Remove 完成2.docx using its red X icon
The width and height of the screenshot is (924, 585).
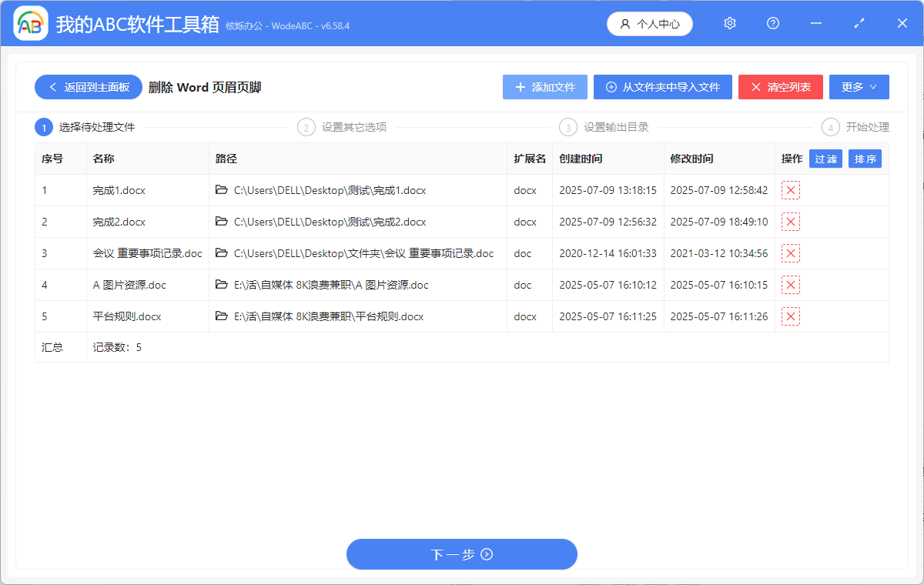791,222
